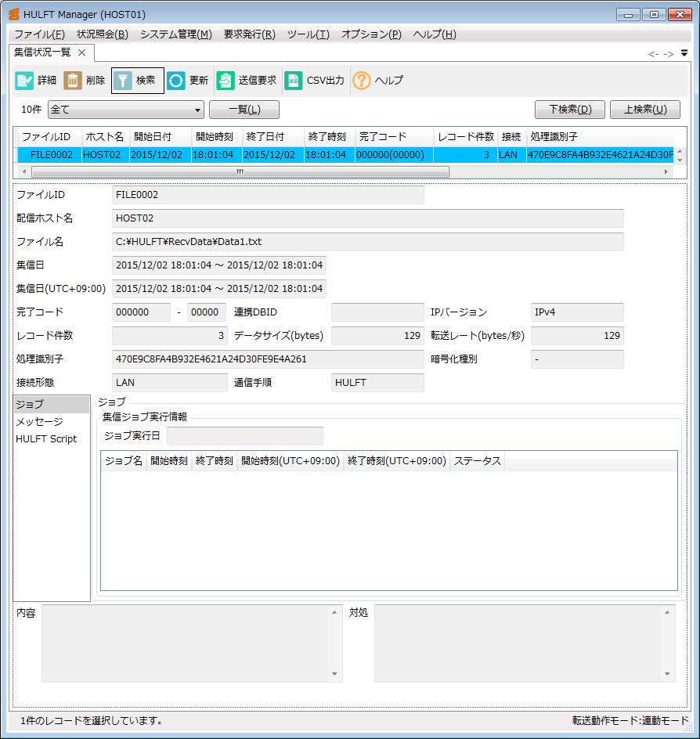Click the HOST02 cell in the list

(106, 155)
